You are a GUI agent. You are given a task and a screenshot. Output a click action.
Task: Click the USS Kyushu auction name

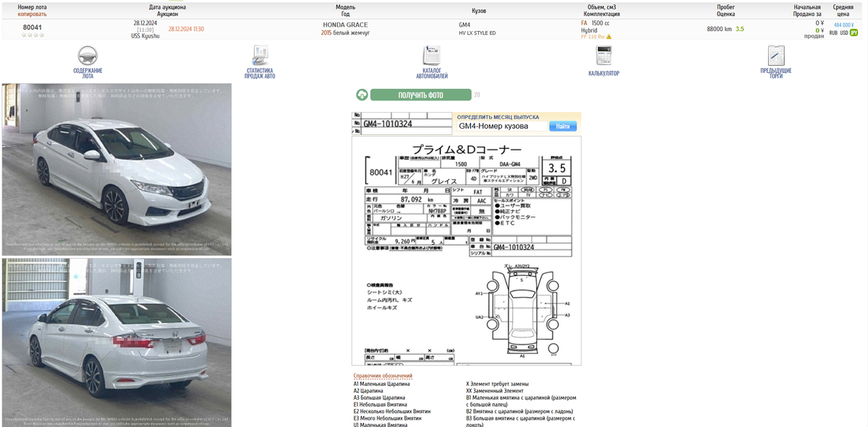pyautogui.click(x=145, y=35)
